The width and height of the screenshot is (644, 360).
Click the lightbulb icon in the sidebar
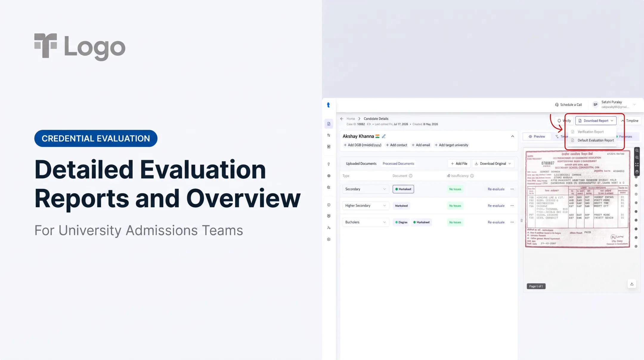(x=329, y=164)
